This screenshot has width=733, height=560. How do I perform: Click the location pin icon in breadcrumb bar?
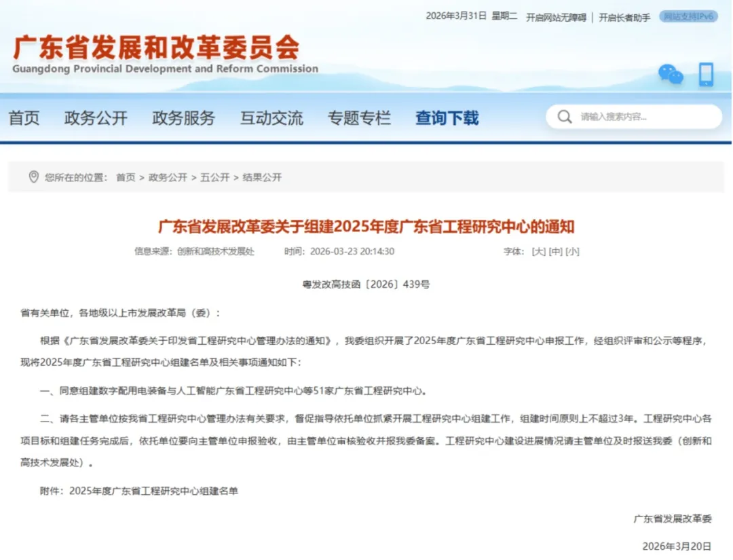(33, 178)
